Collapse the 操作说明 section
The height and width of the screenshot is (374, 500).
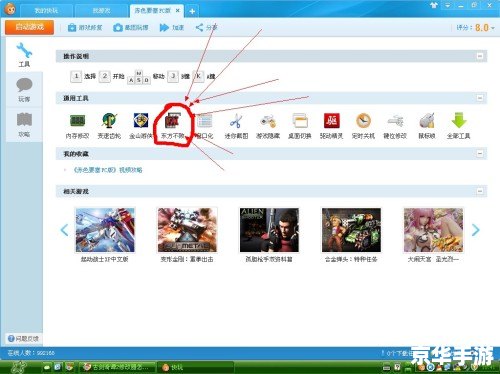pos(480,56)
